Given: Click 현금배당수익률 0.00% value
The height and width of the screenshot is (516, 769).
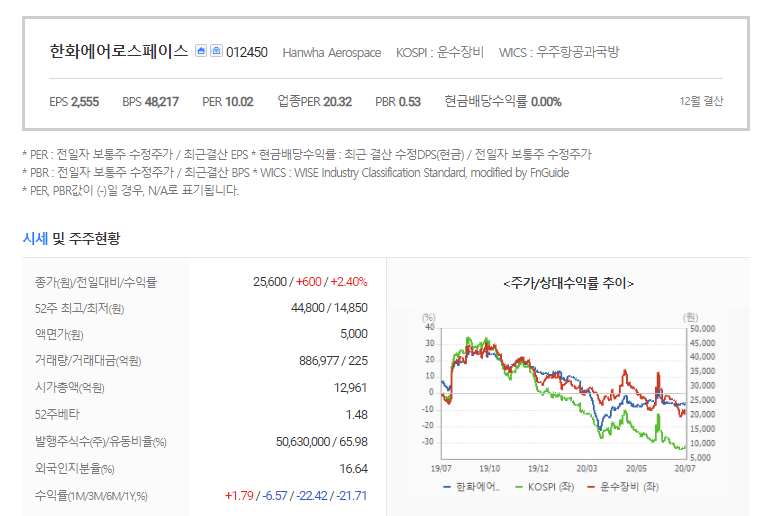Looking at the screenshot, I should pyautogui.click(x=503, y=102).
